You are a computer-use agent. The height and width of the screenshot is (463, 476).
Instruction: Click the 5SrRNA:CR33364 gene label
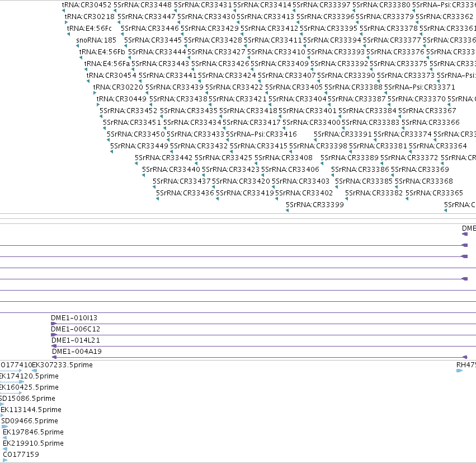(438, 146)
